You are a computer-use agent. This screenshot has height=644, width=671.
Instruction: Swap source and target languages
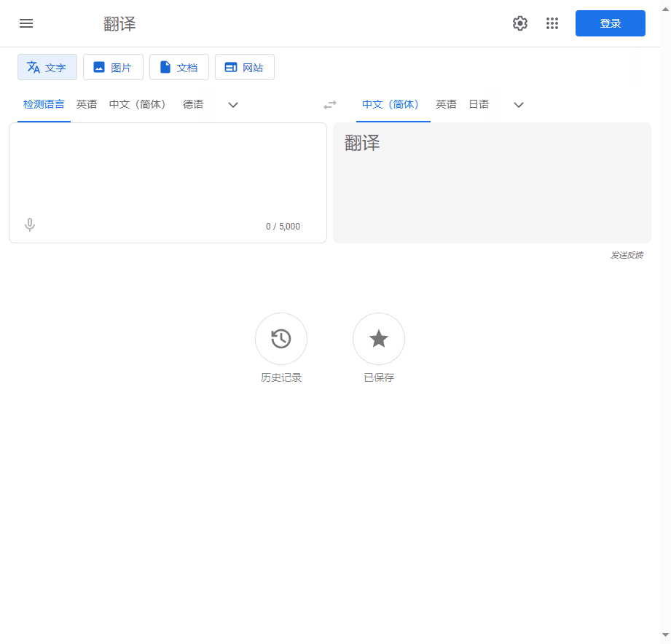[x=330, y=105]
